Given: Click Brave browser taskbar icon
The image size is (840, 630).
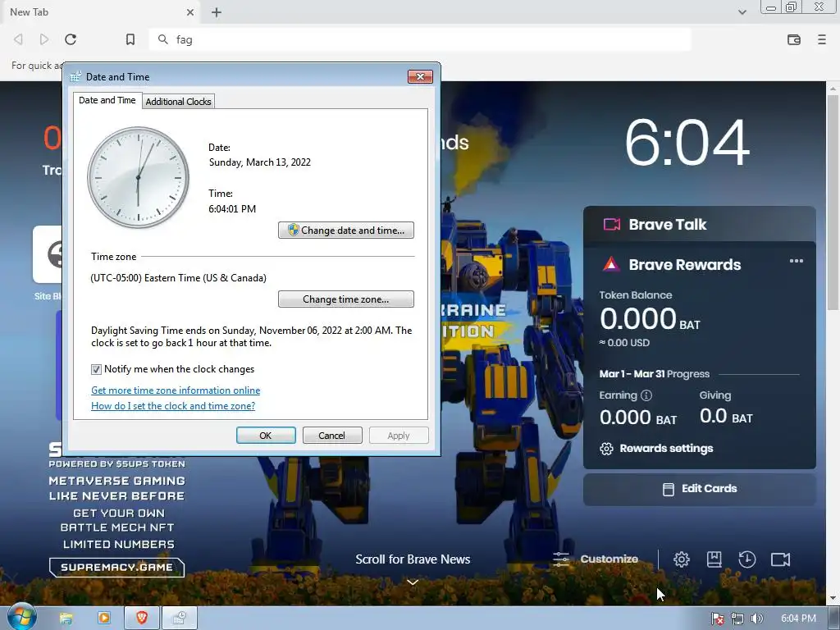Looking at the screenshot, I should pyautogui.click(x=141, y=619).
